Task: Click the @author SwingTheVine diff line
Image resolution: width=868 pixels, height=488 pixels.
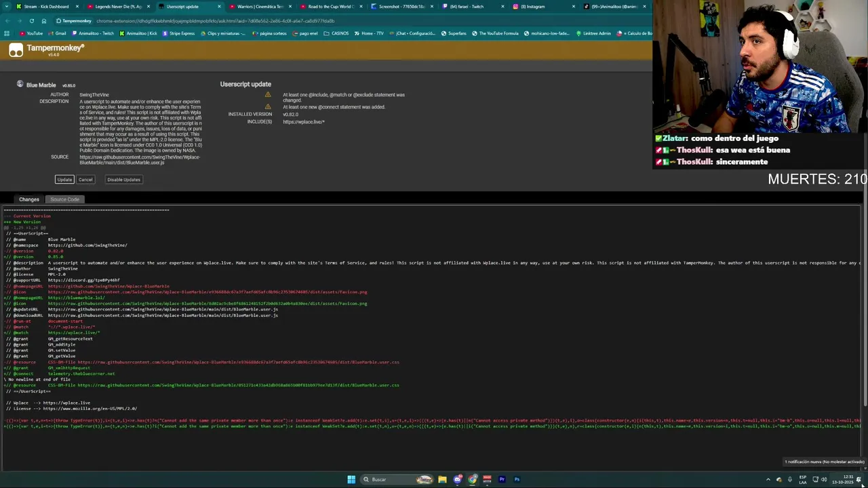Action: tap(42, 268)
